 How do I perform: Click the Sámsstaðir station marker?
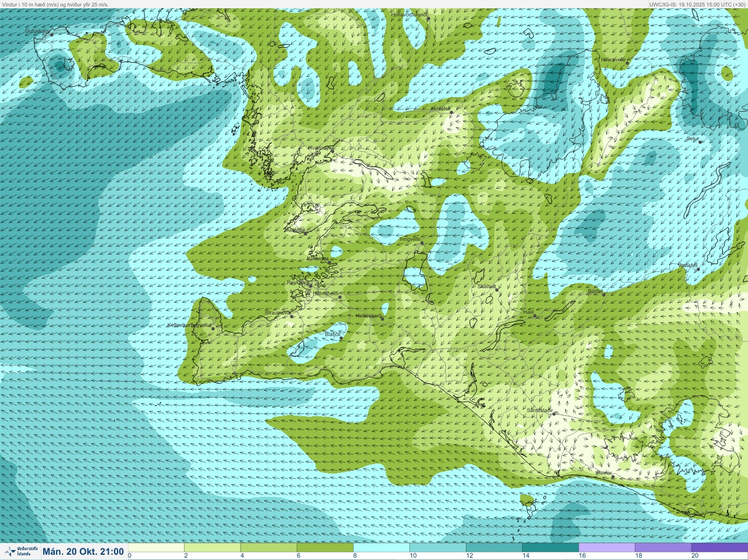pos(553,414)
